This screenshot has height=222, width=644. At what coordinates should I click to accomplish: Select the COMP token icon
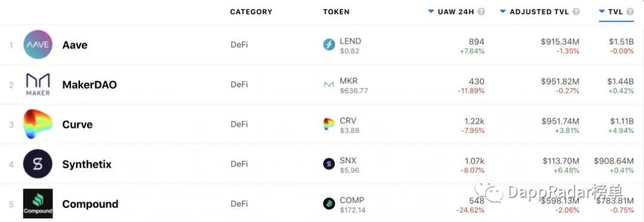click(x=329, y=203)
